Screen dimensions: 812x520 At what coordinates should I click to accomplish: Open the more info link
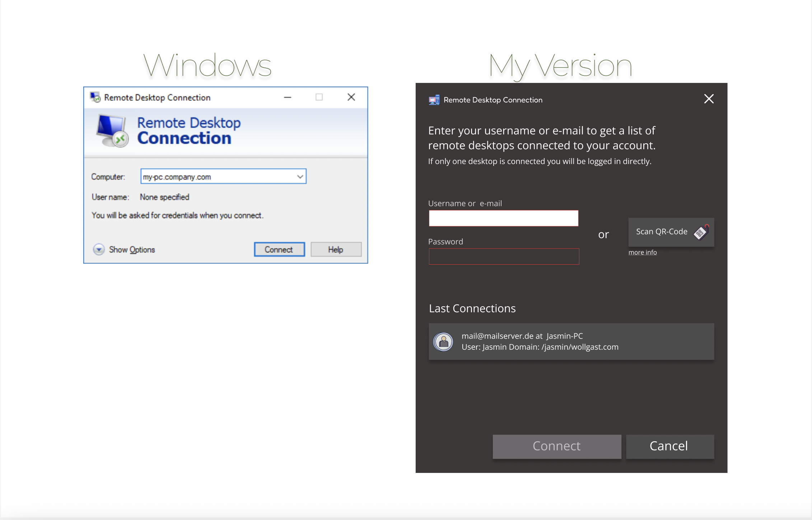pos(643,252)
